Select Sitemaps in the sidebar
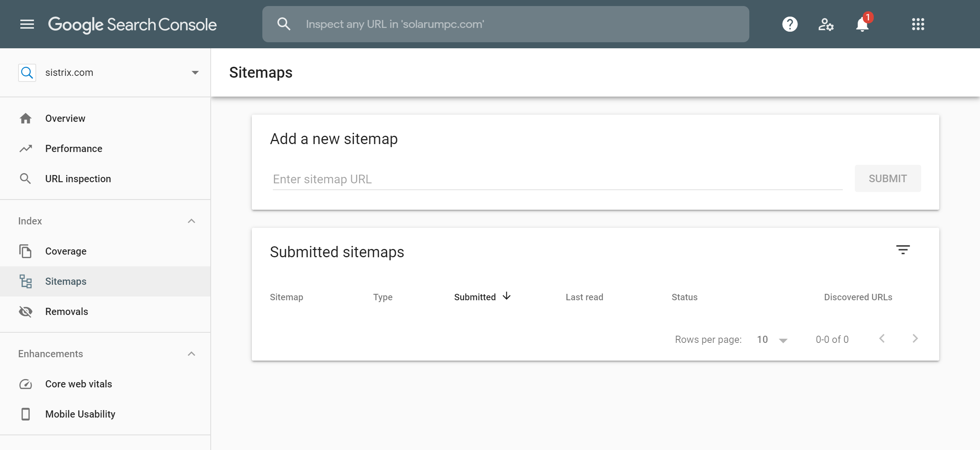The image size is (980, 450). pyautogui.click(x=106, y=281)
